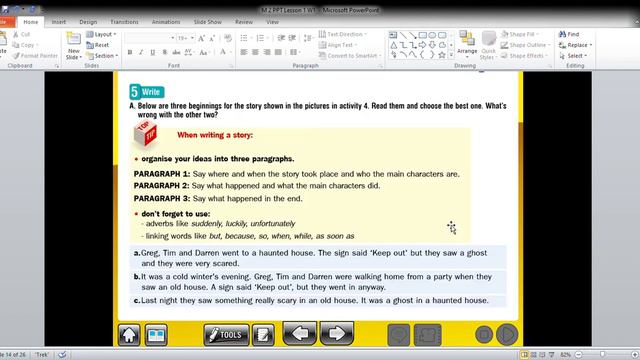Click Reset in the Slides group
Viewport: 640px width, 360px height.
pyautogui.click(x=98, y=45)
